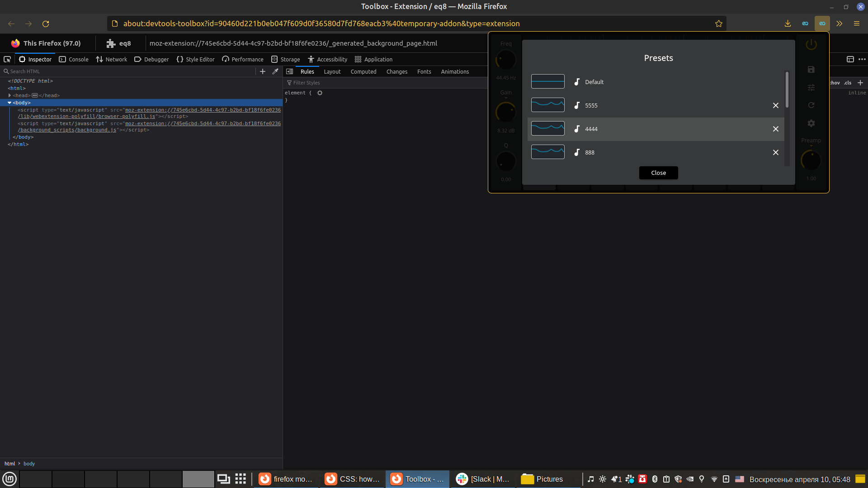Switch to the Console tab
The image size is (868, 488).
74,59
